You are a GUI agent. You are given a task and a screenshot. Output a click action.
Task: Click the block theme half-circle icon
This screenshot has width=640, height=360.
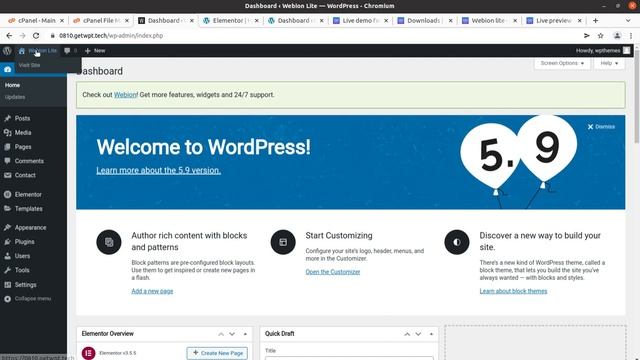[457, 242]
